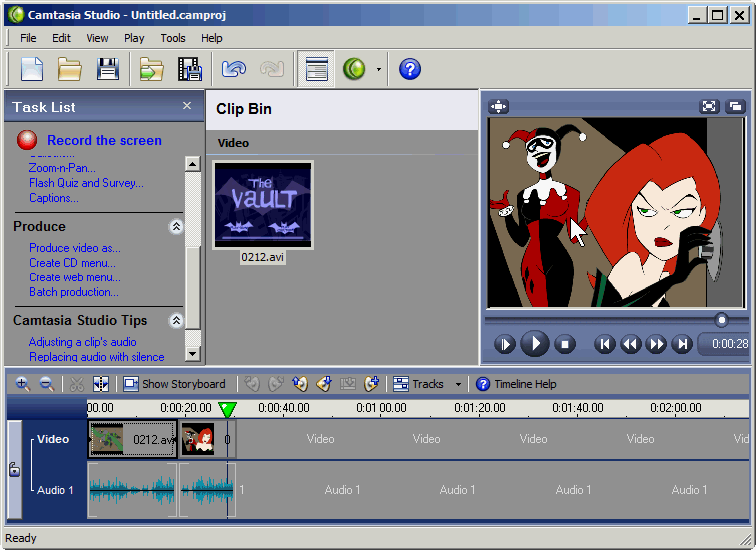This screenshot has height=550, width=756.
Task: Click Create CD menu link
Action: click(72, 263)
